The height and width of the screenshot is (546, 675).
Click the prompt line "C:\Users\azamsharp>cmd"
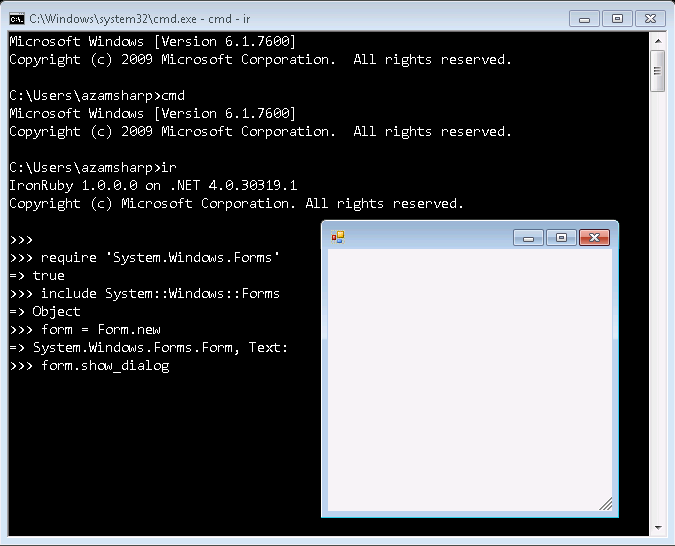pyautogui.click(x=97, y=96)
